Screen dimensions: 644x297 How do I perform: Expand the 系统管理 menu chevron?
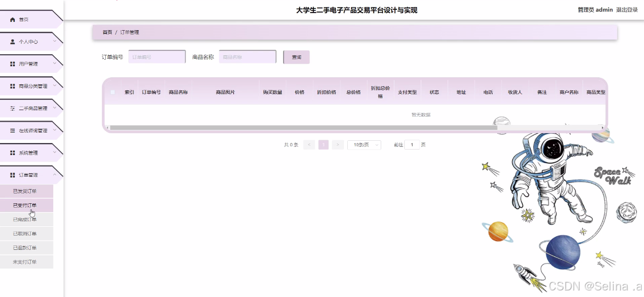(55, 152)
